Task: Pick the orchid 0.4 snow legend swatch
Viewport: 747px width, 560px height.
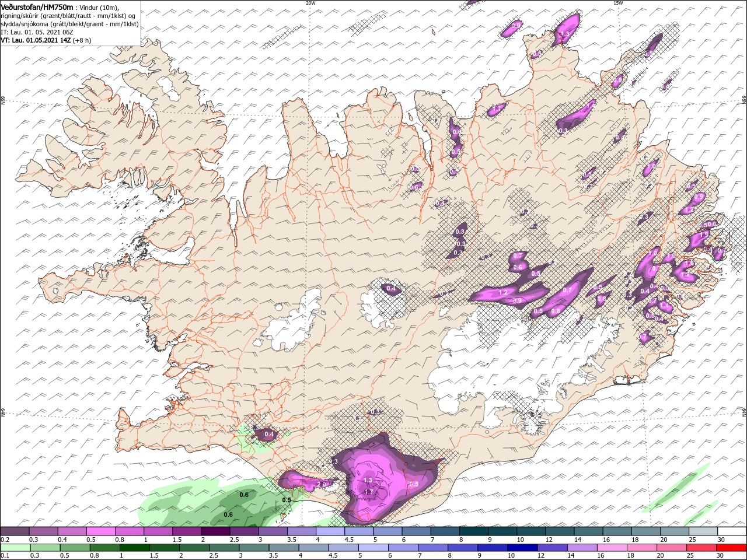Action: click(x=72, y=531)
